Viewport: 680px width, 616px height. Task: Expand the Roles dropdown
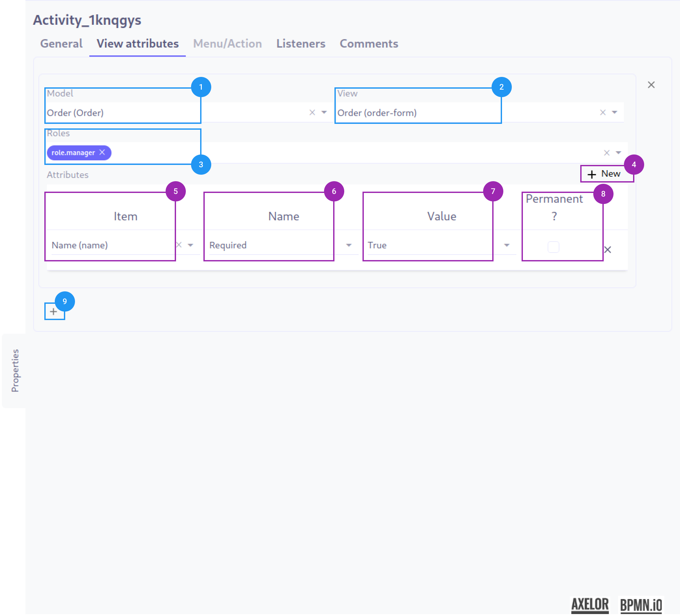pyautogui.click(x=618, y=153)
